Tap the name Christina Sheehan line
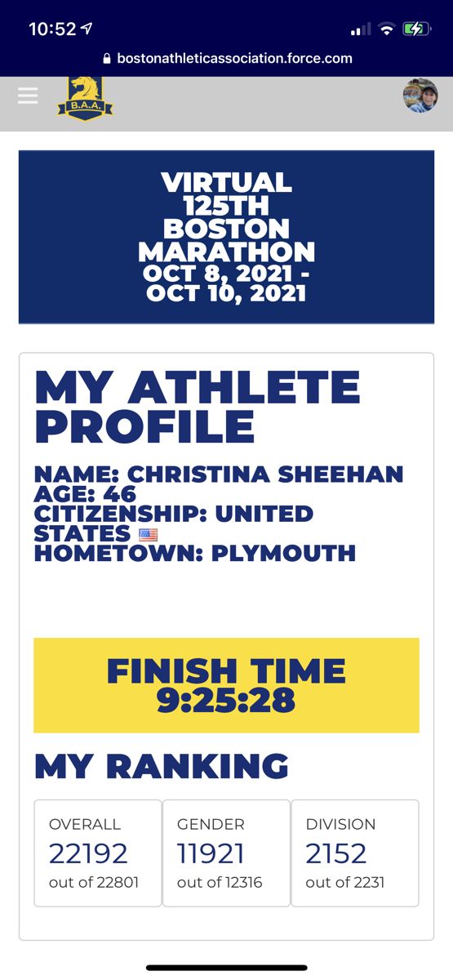 point(219,474)
